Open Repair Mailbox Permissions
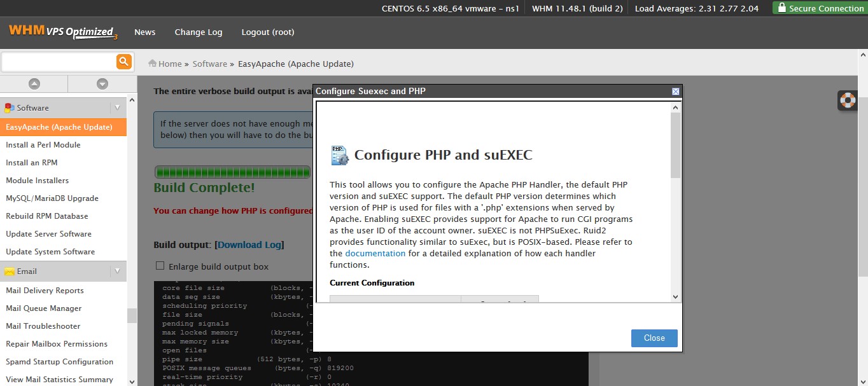The height and width of the screenshot is (386, 868). click(x=57, y=344)
